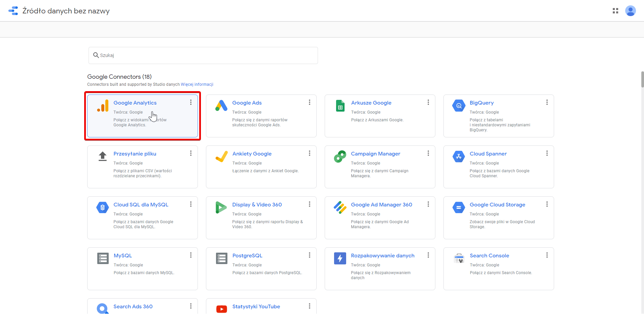Click the 'Google Connectors (18)' heading

click(x=119, y=77)
